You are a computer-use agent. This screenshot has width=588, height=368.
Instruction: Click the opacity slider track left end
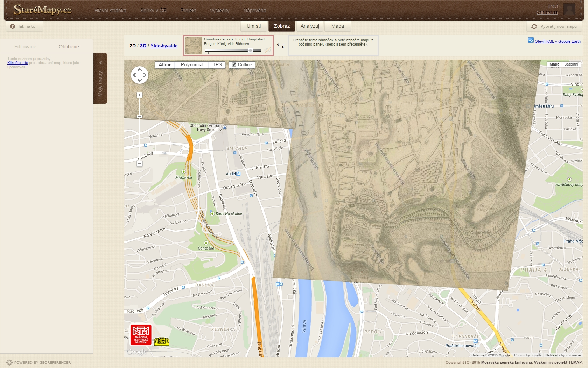[x=206, y=50]
